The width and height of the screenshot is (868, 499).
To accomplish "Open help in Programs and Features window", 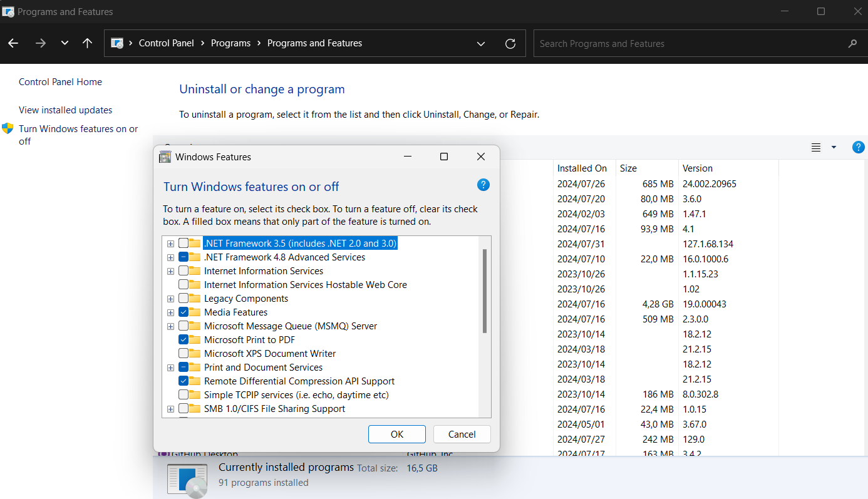I will point(859,147).
